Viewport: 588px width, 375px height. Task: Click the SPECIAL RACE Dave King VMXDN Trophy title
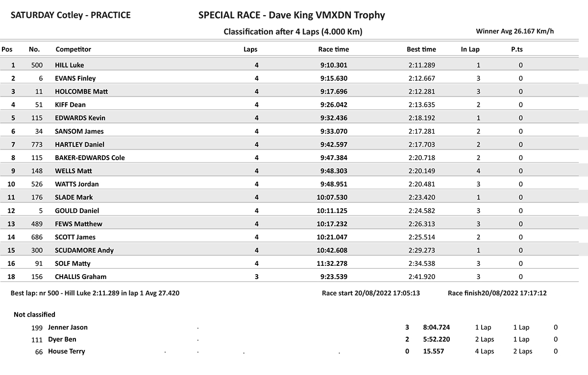pos(292,15)
